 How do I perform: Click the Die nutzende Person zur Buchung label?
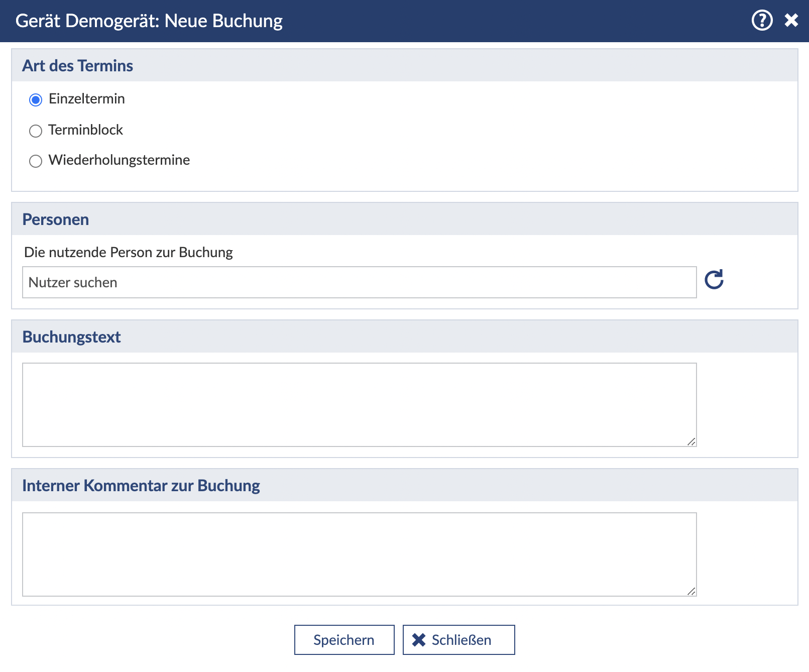129,252
